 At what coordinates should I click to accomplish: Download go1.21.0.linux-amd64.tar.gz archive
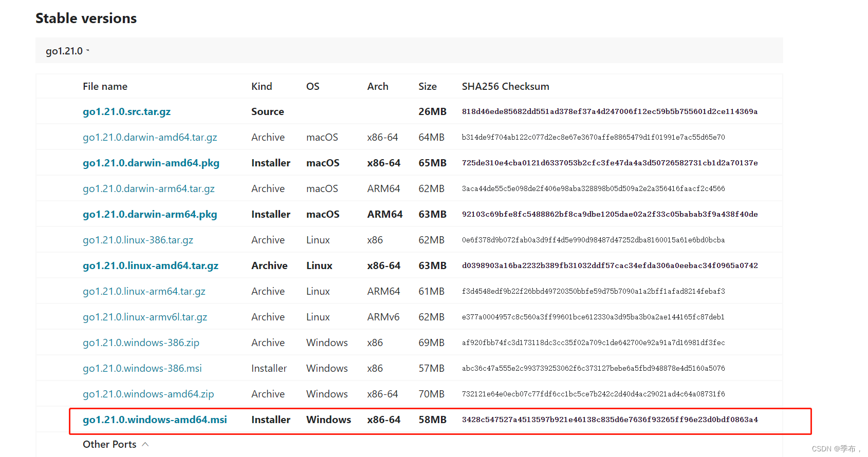151,265
